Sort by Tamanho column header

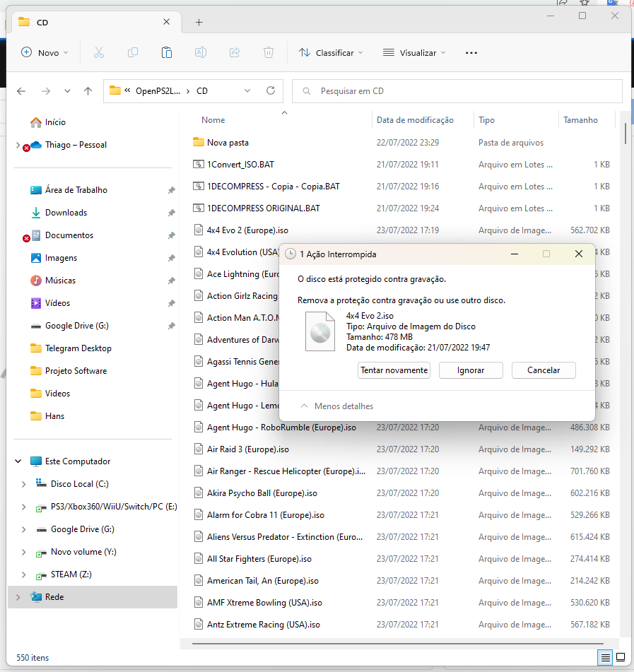click(x=580, y=120)
